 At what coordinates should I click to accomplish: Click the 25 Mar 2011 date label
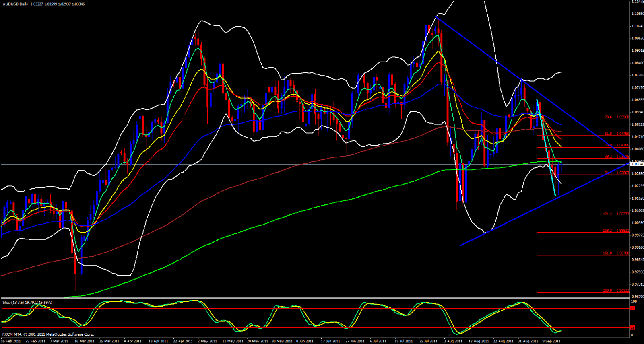109,341
